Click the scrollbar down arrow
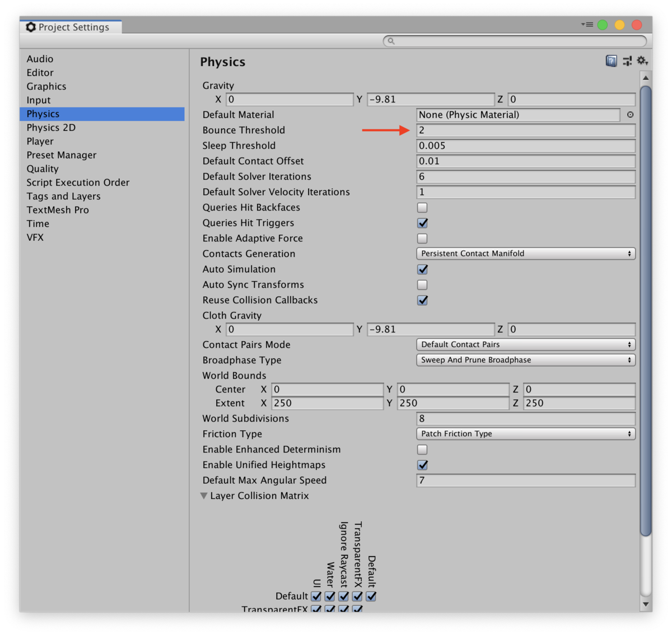 pos(646,604)
